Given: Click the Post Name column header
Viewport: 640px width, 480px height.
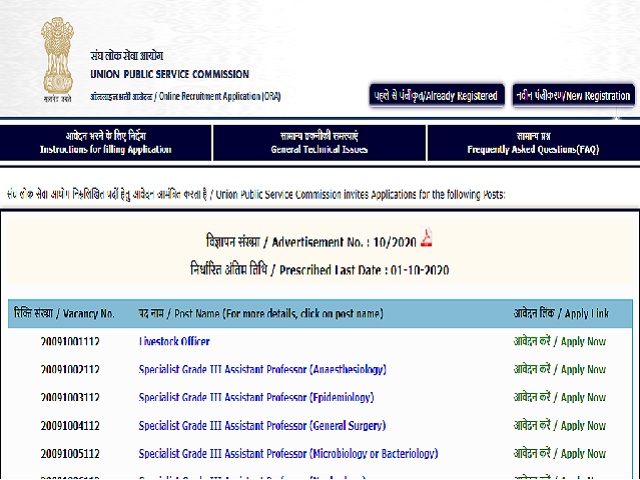Looking at the screenshot, I should click(261, 313).
